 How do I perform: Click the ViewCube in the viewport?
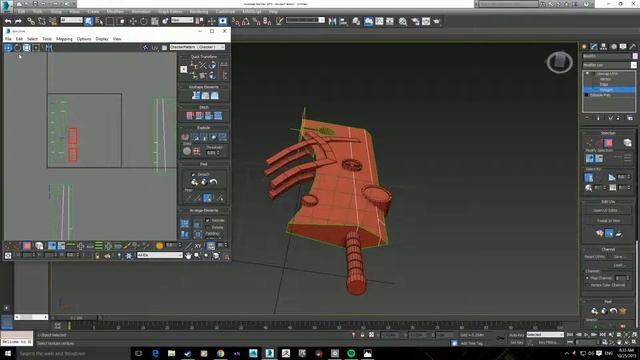coord(559,62)
